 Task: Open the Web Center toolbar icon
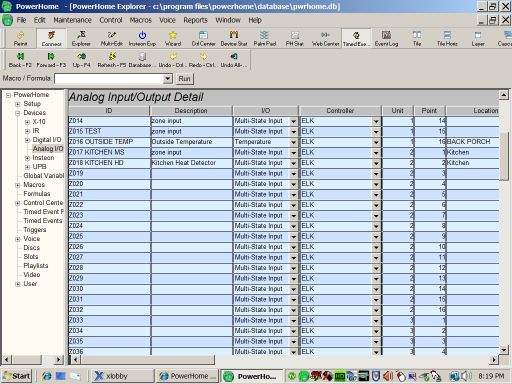pyautogui.click(x=325, y=38)
